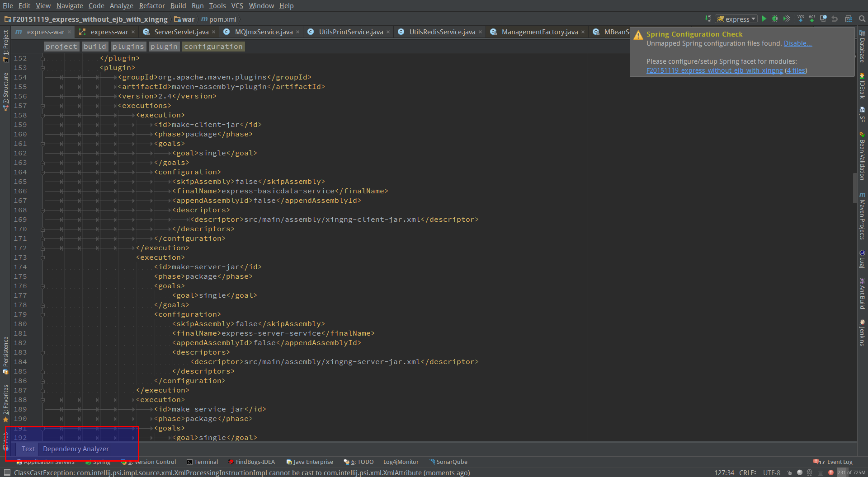Click the inspections Hector icon
Viewport: 868px width, 477px height.
pyautogui.click(x=810, y=472)
